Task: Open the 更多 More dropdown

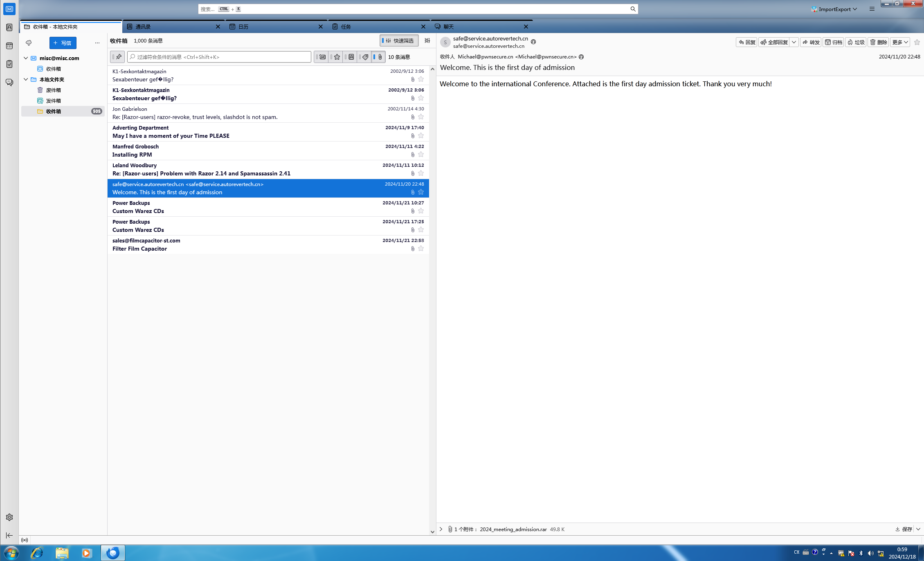Action: (900, 42)
